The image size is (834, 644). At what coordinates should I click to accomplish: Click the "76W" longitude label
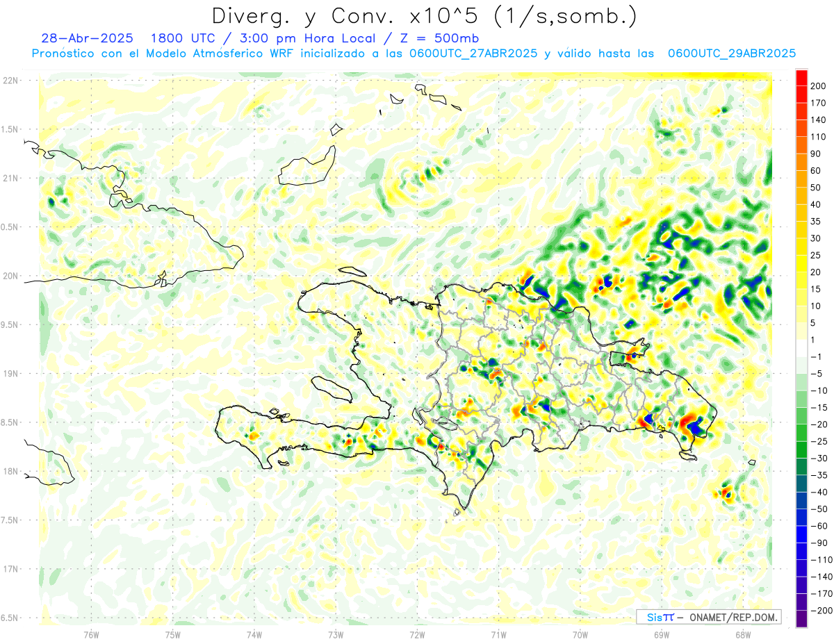pos(91,634)
